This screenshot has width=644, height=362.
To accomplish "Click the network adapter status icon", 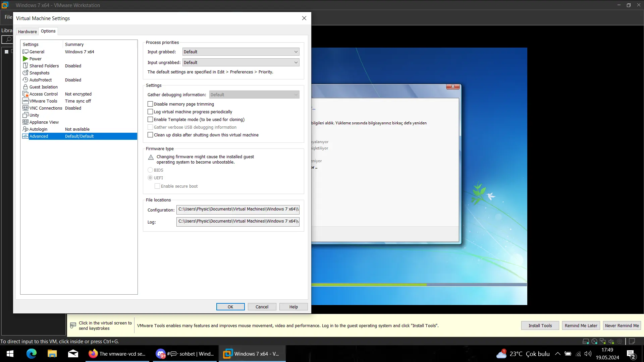I will [x=603, y=341].
